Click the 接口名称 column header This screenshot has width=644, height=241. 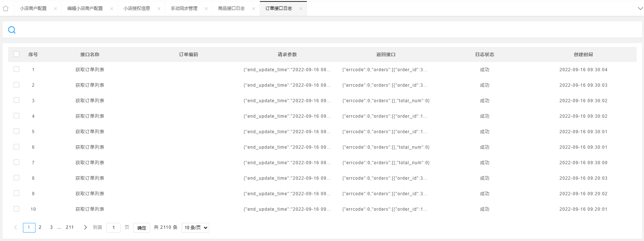pos(90,54)
